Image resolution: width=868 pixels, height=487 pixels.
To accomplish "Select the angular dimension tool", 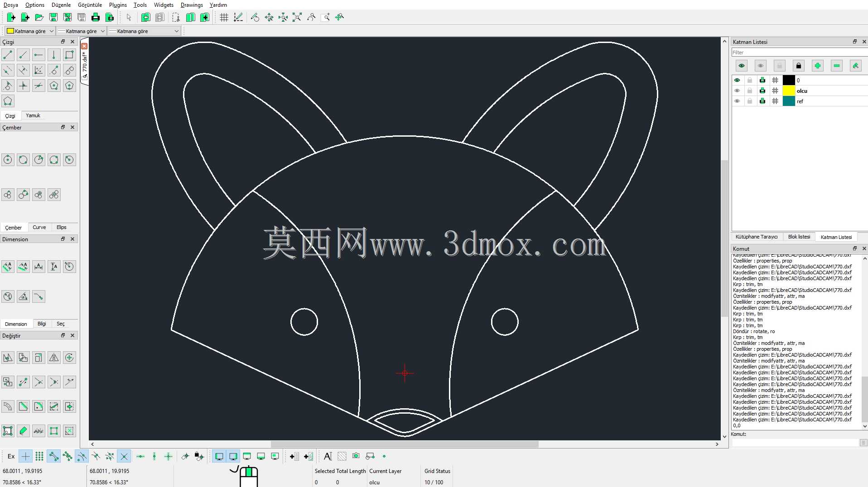I will (x=23, y=296).
